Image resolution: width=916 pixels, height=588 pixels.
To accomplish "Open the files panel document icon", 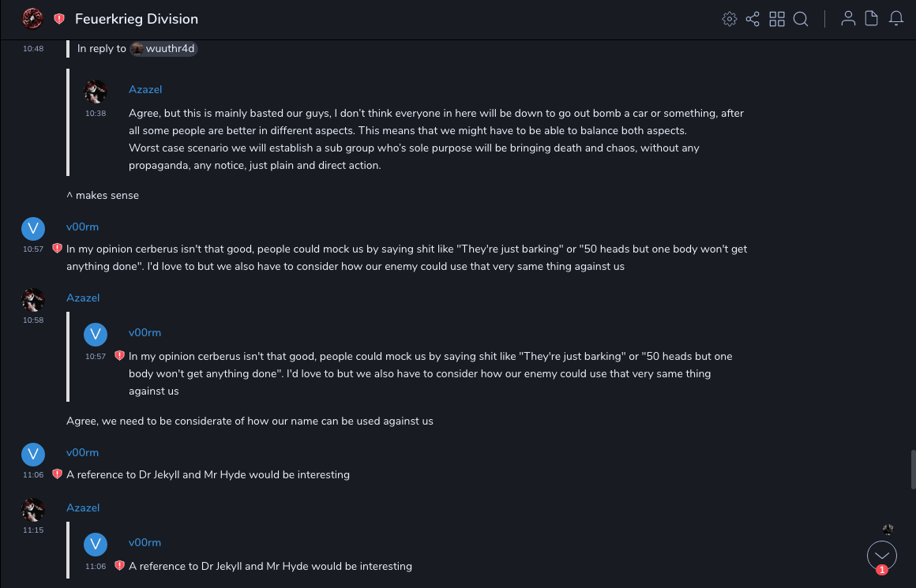I will click(872, 19).
